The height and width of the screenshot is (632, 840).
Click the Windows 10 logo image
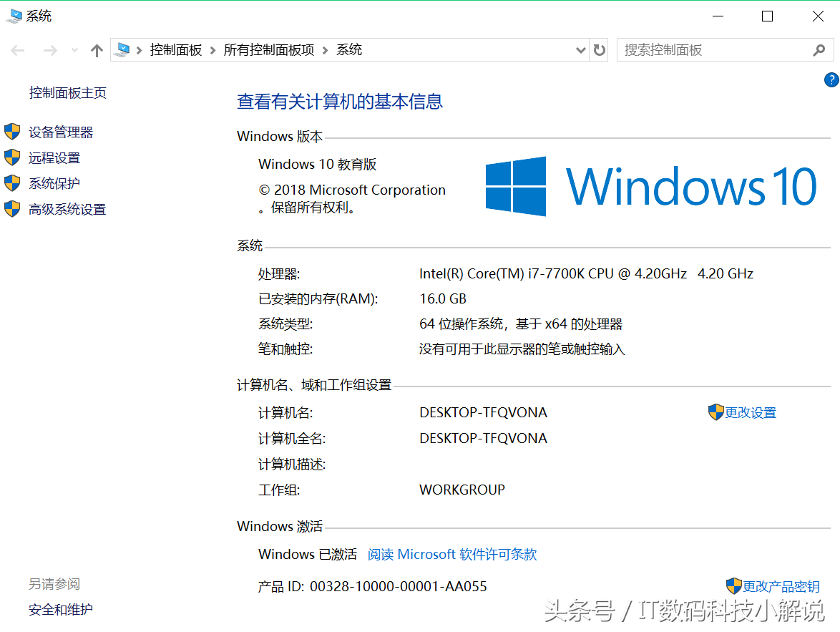(651, 187)
